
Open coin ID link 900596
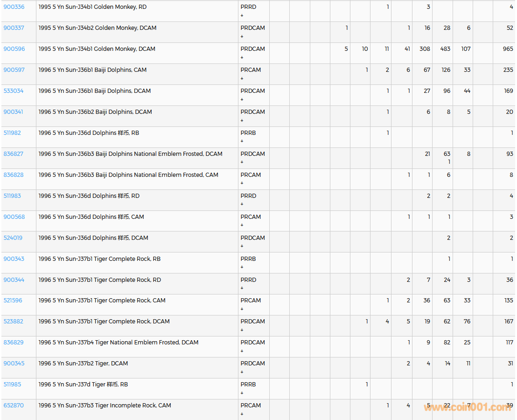pos(14,49)
